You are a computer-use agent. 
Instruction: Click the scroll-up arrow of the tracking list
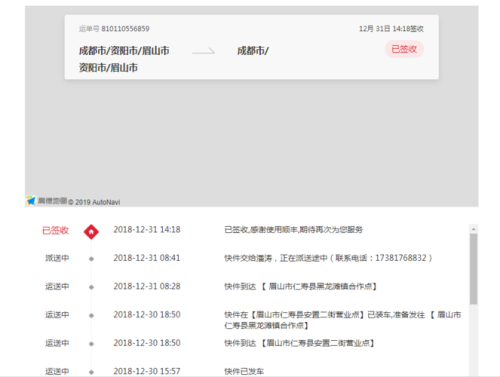473,229
